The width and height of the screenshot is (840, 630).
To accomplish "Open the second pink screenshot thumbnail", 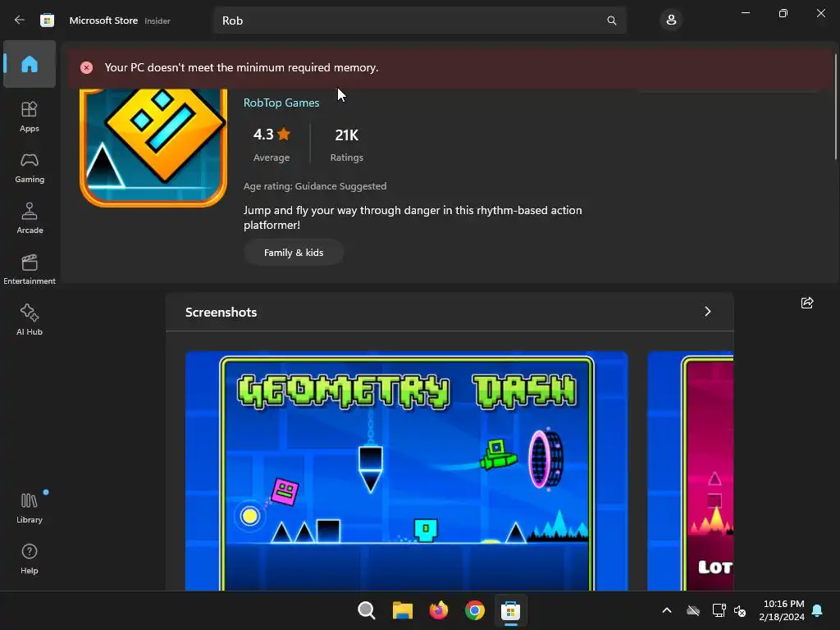I will (x=691, y=471).
